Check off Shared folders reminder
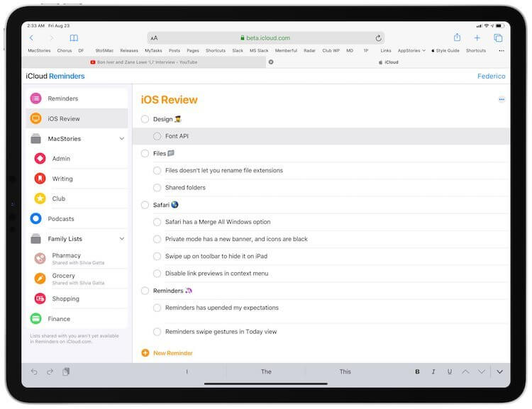 [157, 188]
